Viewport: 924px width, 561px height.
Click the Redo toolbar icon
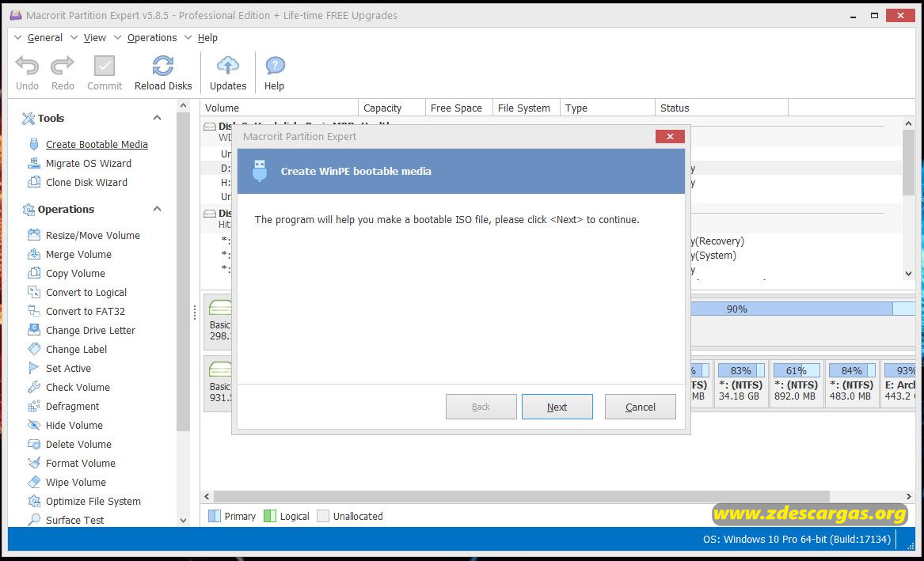click(x=63, y=66)
